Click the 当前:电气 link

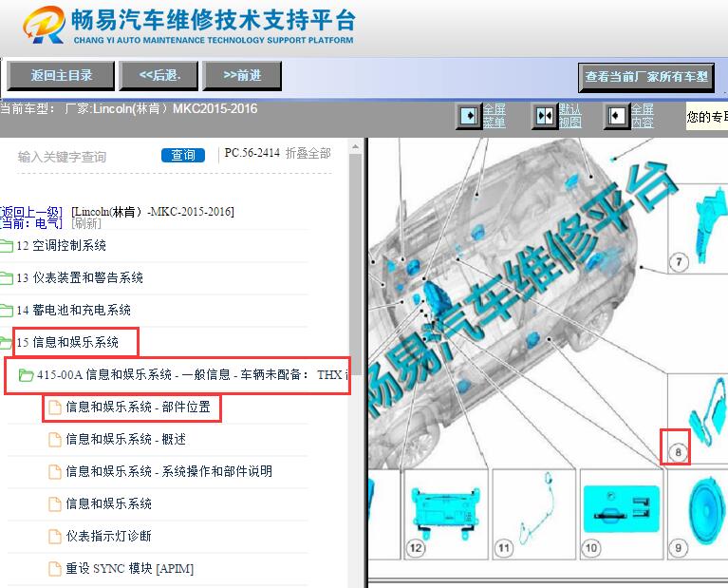pos(30,223)
